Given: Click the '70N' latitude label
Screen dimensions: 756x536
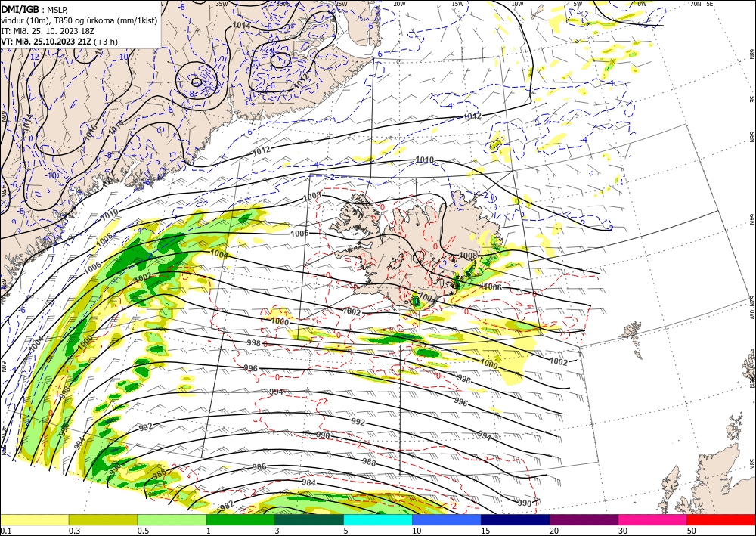Looking at the screenshot, I should [696, 4].
